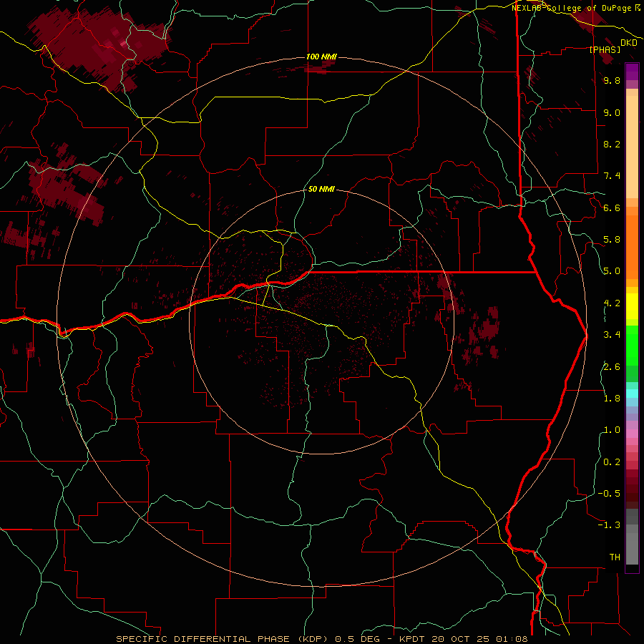Select the 8.2 value on the color scale
Image resolution: width=644 pixels, height=644 pixels.
click(612, 144)
